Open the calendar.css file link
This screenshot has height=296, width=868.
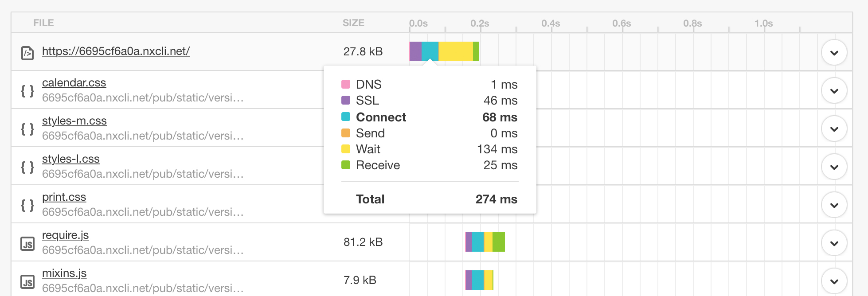(x=74, y=83)
